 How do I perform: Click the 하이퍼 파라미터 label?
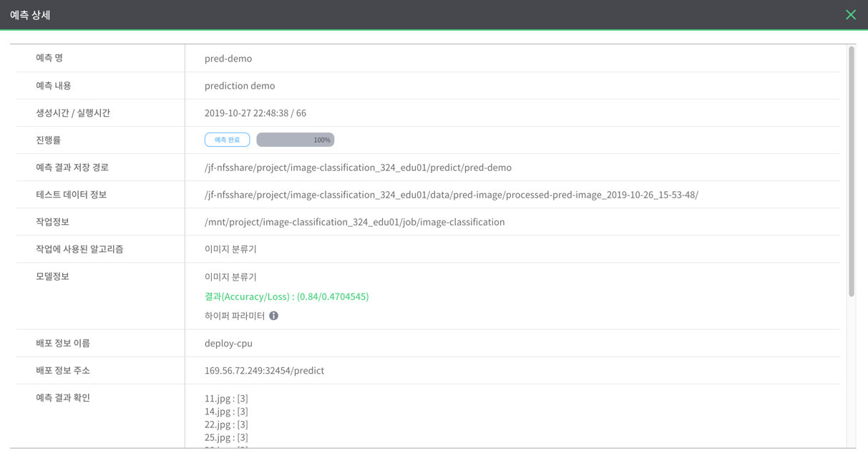point(235,316)
